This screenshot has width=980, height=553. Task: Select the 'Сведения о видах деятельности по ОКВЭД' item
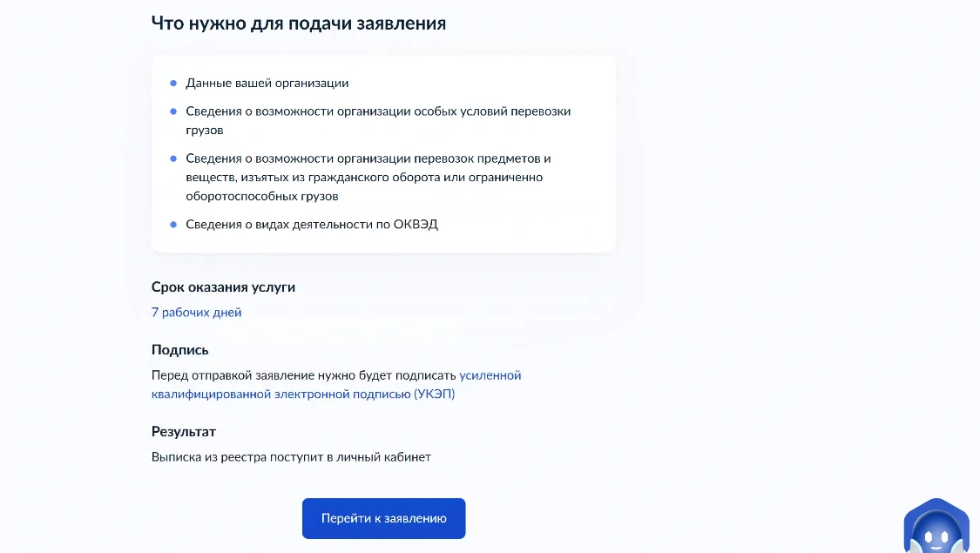(312, 225)
